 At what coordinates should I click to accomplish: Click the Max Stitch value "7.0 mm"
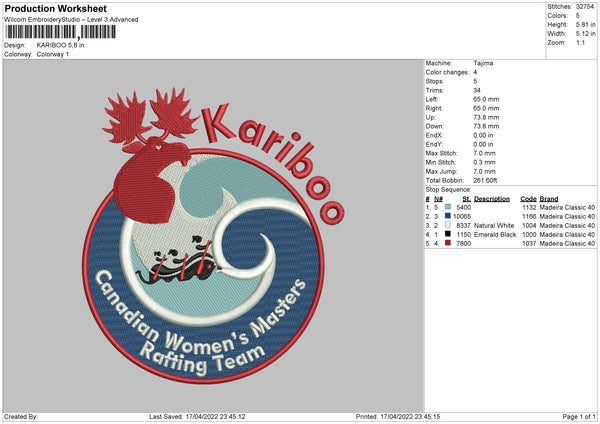[x=484, y=153]
